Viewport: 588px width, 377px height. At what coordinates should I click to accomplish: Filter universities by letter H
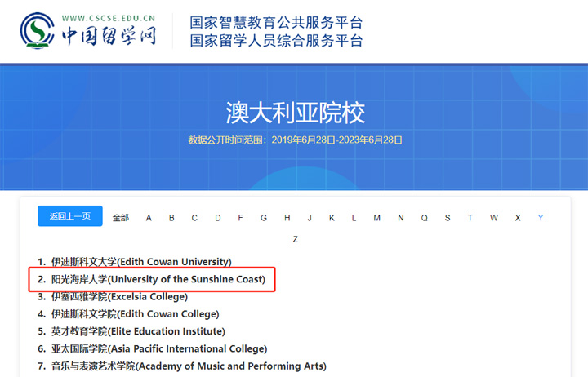coord(287,218)
